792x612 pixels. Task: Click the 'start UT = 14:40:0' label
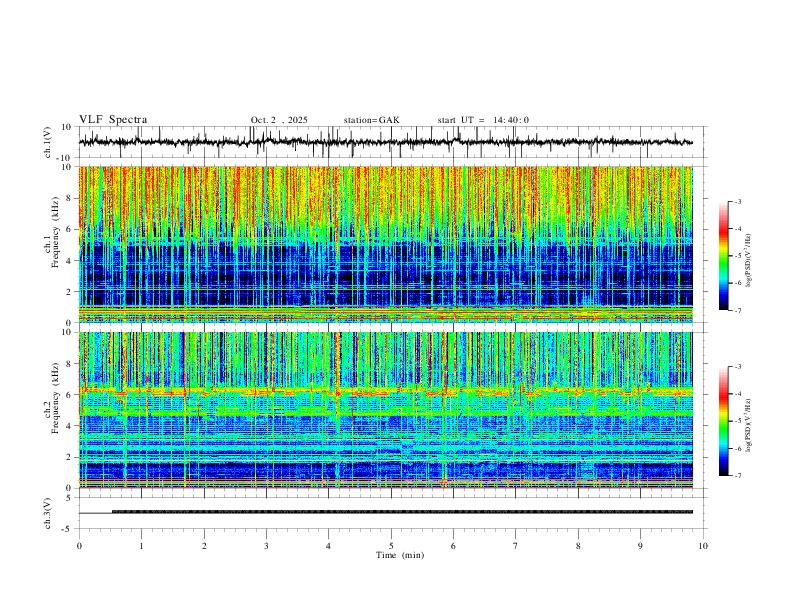(483, 120)
